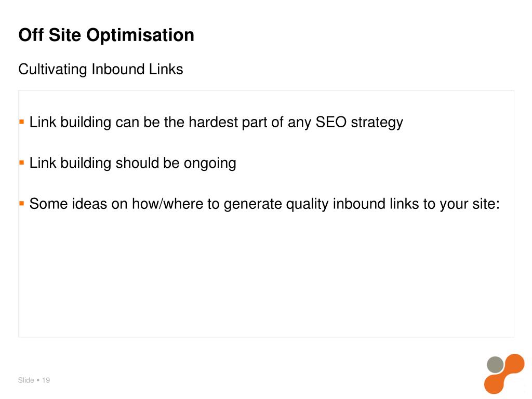
Task: Click the 'Off Site Optimisation' title
Action: point(106,35)
